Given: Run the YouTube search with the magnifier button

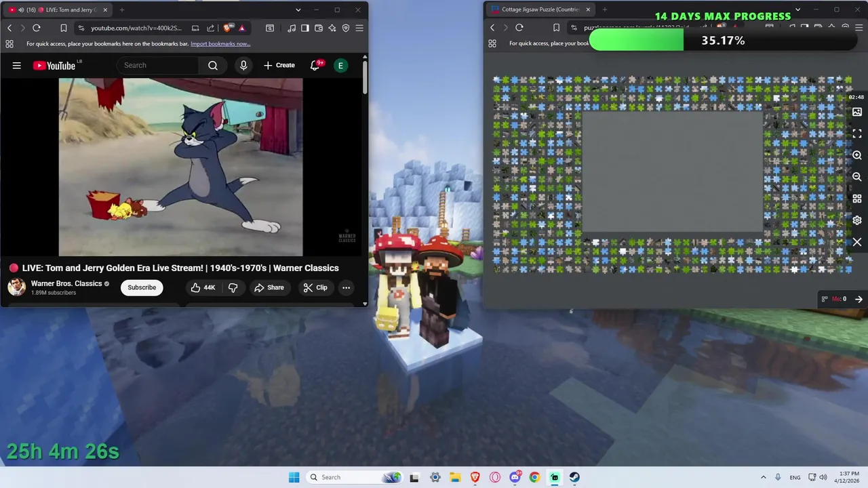Looking at the screenshot, I should click(213, 65).
